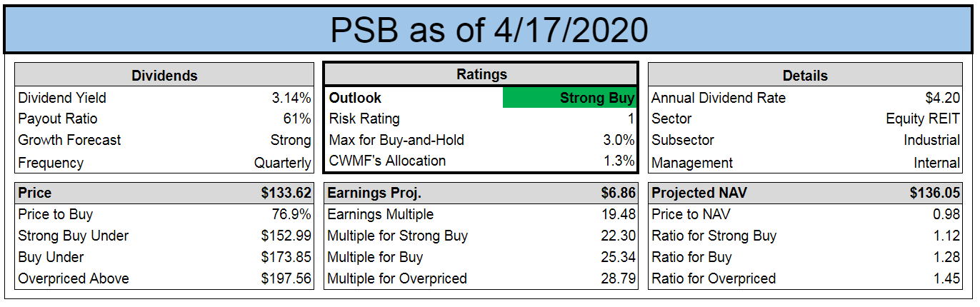Click the Strong Buy Under value $152.99

point(286,236)
